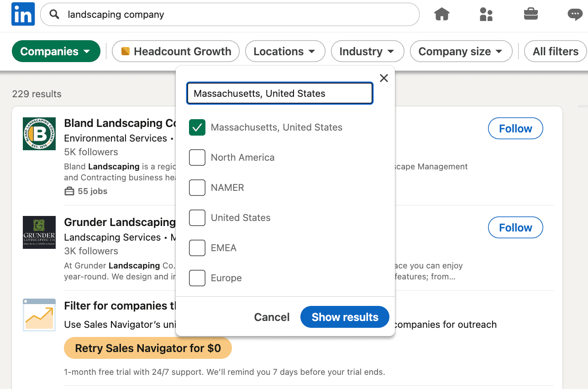This screenshot has width=588, height=389.
Task: Open the Company size filter dropdown
Action: click(x=461, y=51)
